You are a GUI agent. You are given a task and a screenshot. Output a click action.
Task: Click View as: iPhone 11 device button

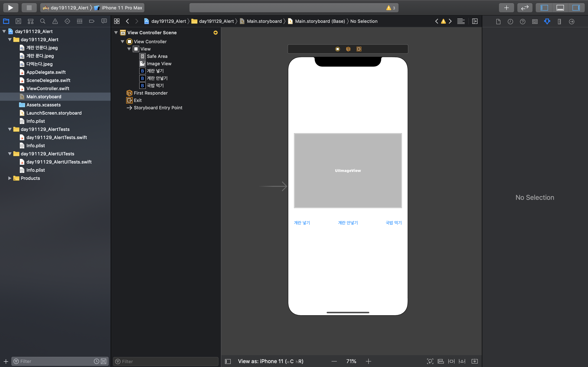pos(271,361)
